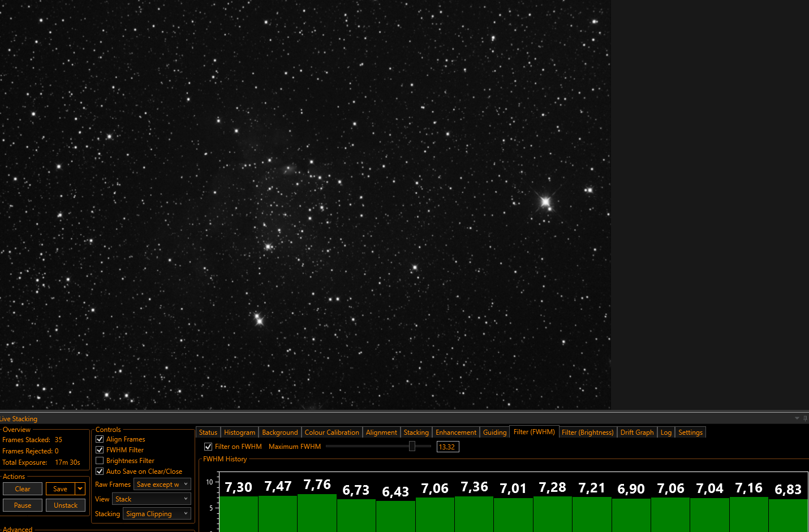Click the 'Frames Stacked: 35' readout
The width and height of the screenshot is (809, 532).
[x=32, y=440]
